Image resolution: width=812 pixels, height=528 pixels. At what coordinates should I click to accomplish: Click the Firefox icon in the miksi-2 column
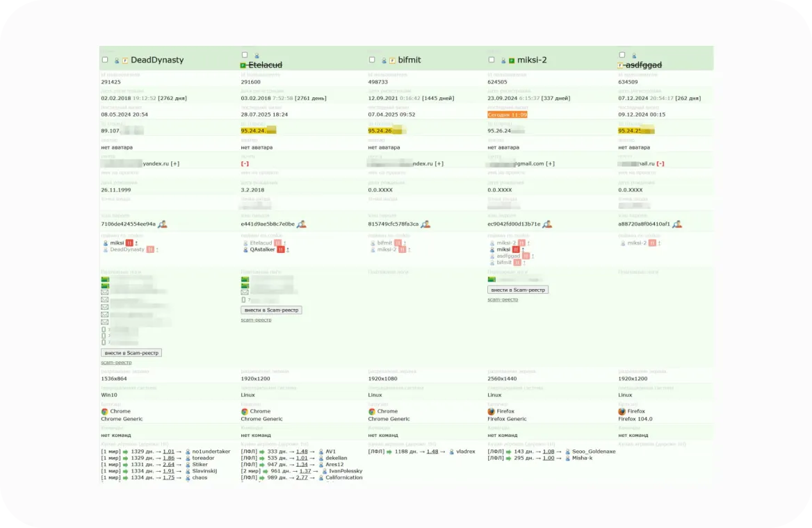tap(492, 411)
